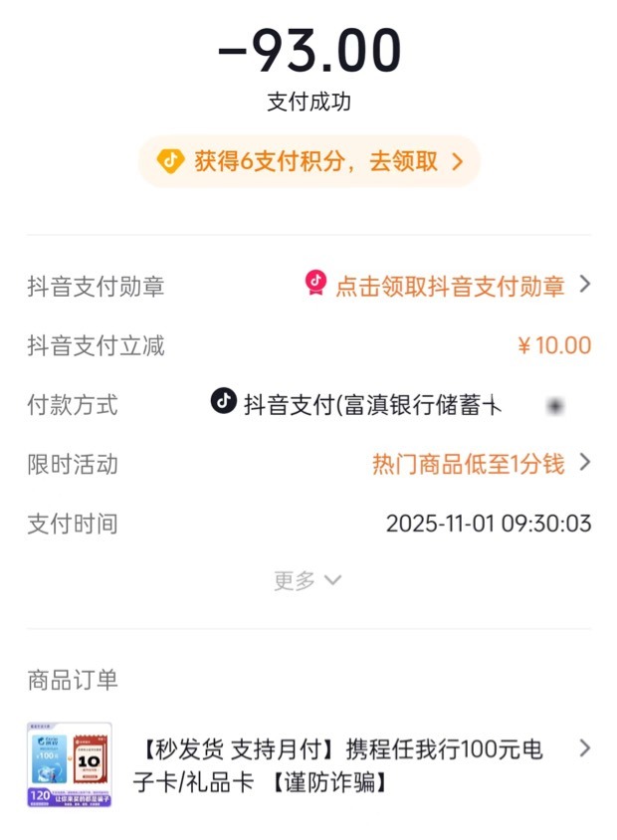
Task: Tap the black Douyin logo beside 抖音支付
Action: coord(224,402)
